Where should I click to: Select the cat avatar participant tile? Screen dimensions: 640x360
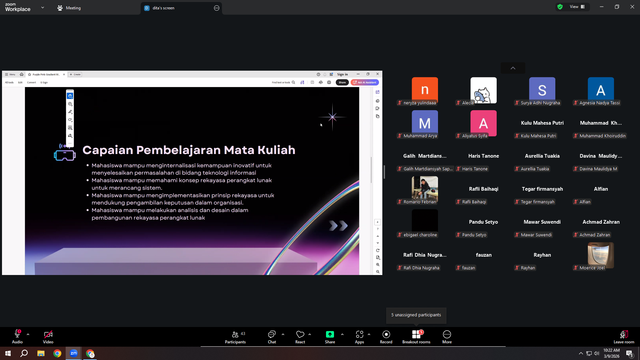click(484, 90)
